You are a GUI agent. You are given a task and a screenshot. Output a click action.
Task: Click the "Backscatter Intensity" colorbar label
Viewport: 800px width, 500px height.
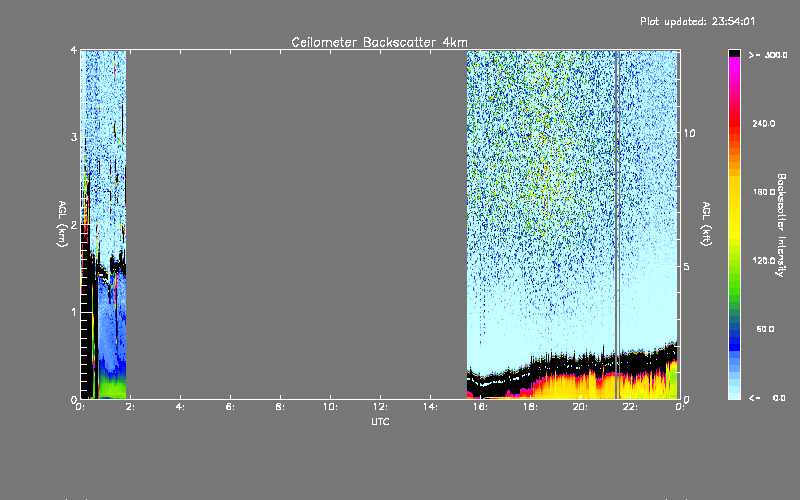[x=781, y=225]
